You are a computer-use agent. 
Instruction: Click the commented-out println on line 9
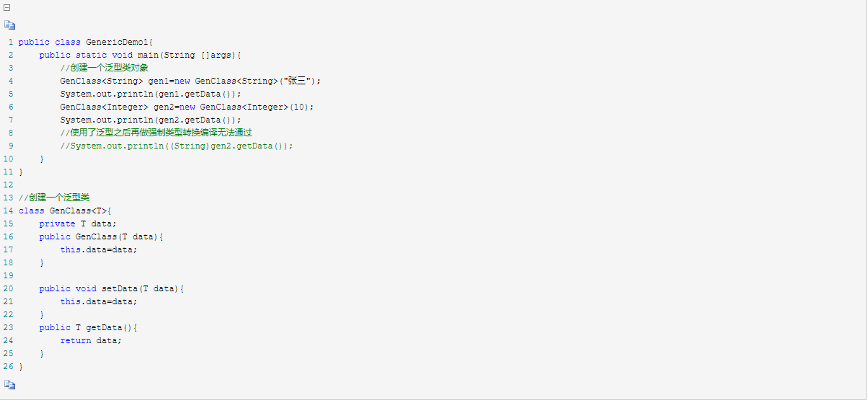177,146
